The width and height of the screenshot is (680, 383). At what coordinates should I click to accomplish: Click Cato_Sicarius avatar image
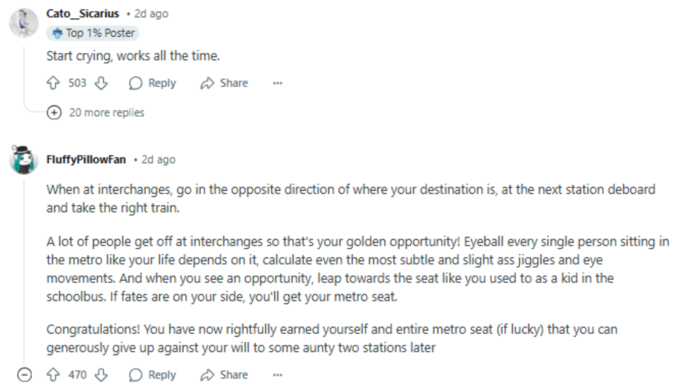[24, 23]
